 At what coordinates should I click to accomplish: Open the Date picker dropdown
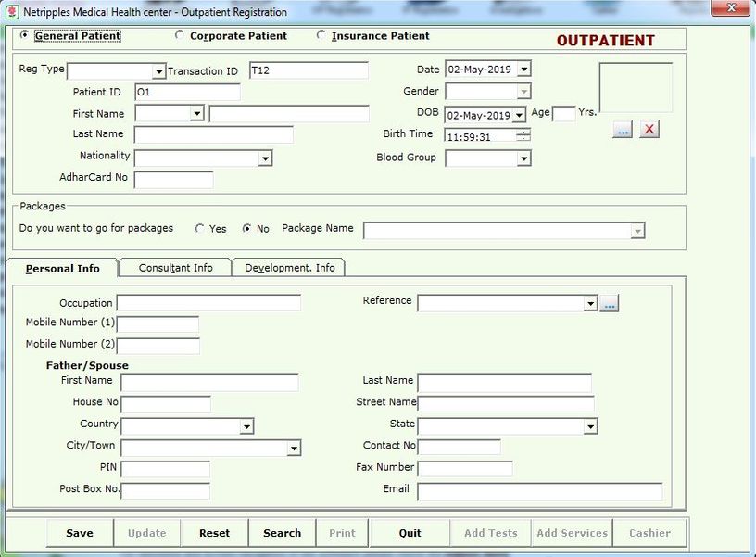tap(524, 69)
